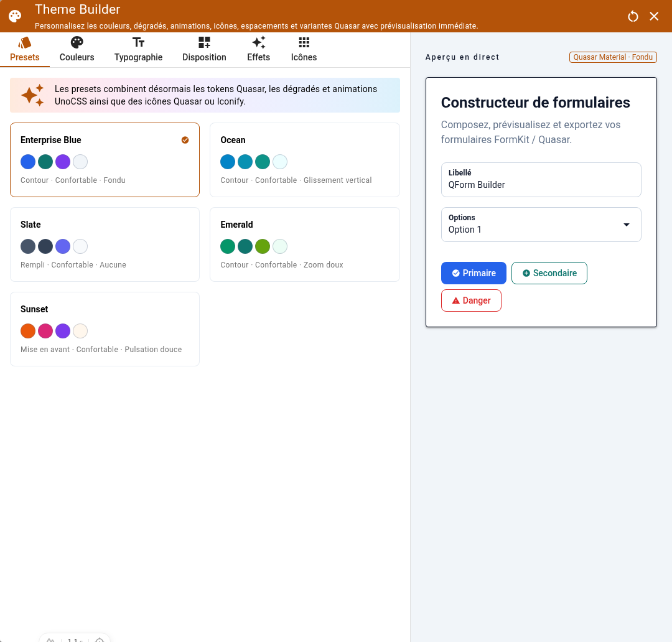Go to the Effets tab
Screen dimensions: 672x642
[258, 50]
